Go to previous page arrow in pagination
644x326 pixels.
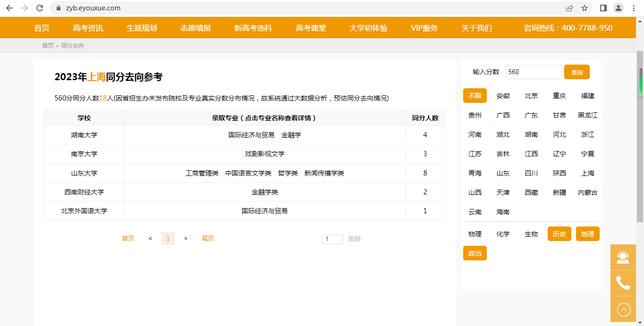(150, 239)
